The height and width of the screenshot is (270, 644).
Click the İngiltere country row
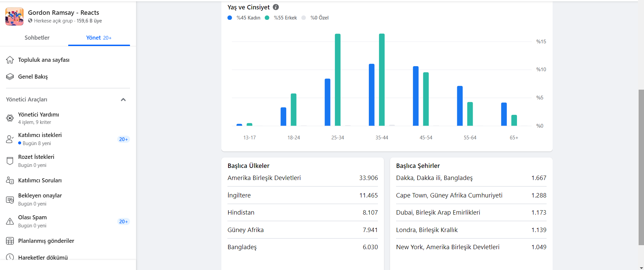click(x=303, y=195)
